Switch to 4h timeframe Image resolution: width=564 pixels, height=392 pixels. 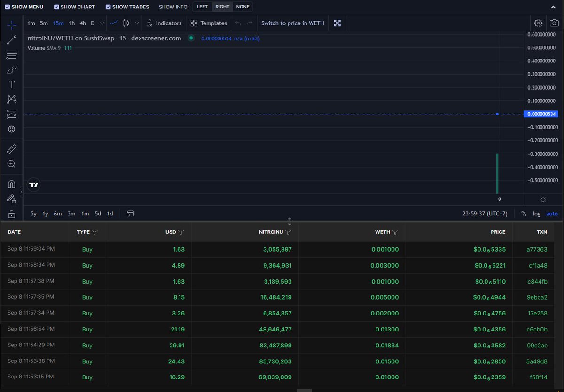[83, 23]
